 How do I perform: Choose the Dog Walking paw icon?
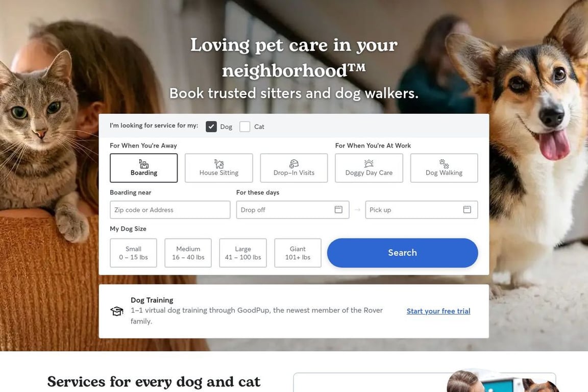click(444, 163)
